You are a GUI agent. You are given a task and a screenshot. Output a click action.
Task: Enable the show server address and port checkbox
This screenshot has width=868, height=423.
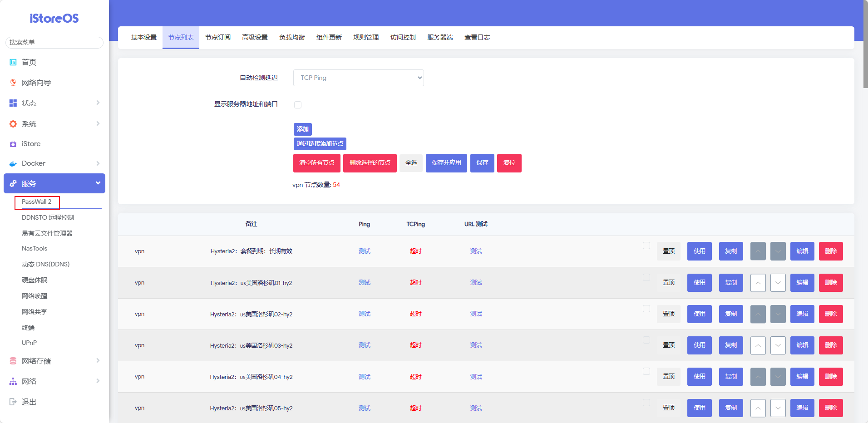pyautogui.click(x=298, y=105)
